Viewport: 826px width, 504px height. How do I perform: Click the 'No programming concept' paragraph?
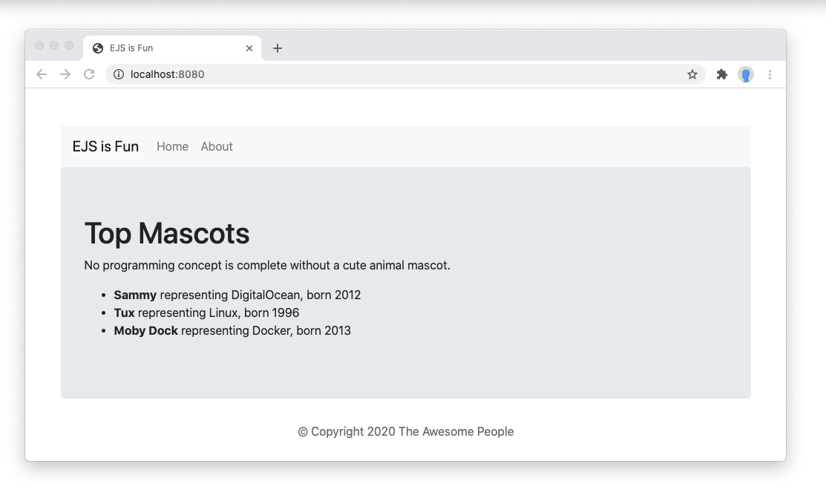(x=267, y=265)
